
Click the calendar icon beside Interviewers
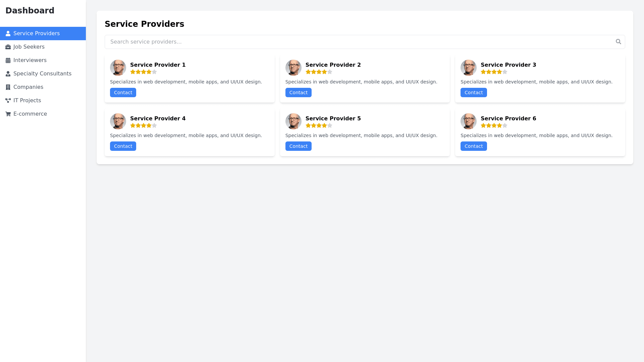(x=8, y=60)
